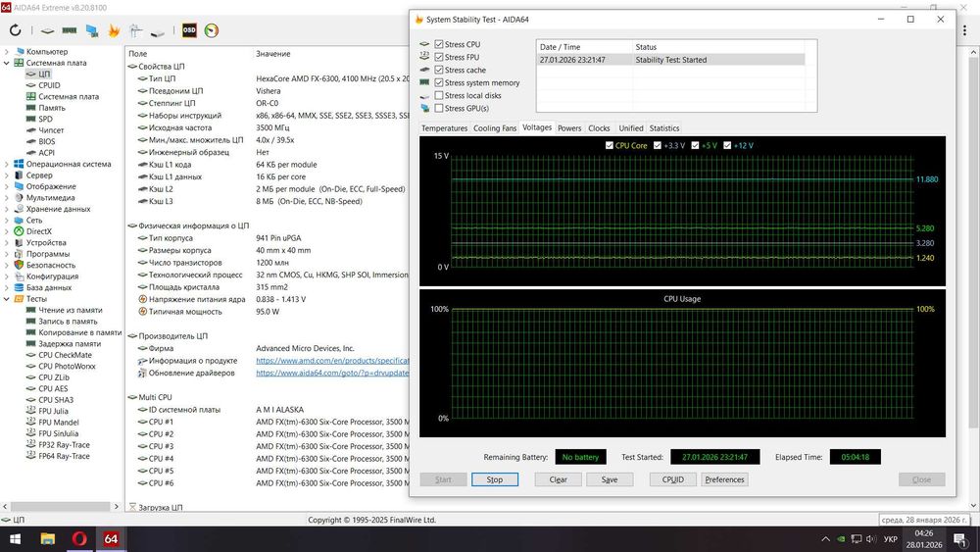
Task: Click the УКР language indicator
Action: (x=891, y=539)
